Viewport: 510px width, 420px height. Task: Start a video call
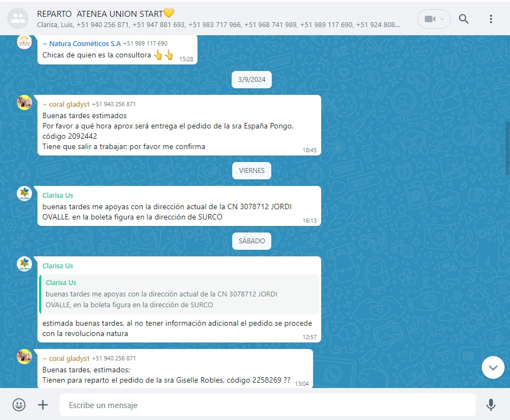(x=429, y=19)
